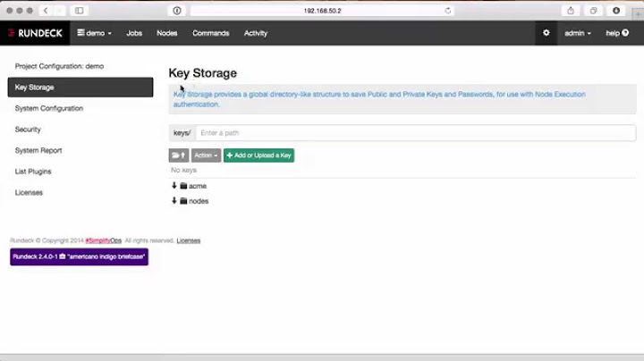
Task: Show all tabs in browser
Action: pyautogui.click(x=593, y=11)
